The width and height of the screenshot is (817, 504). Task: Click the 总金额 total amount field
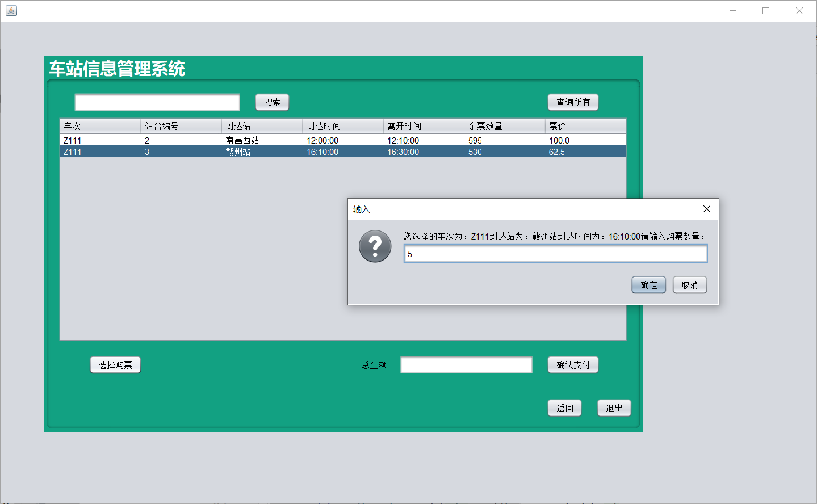tap(466, 365)
